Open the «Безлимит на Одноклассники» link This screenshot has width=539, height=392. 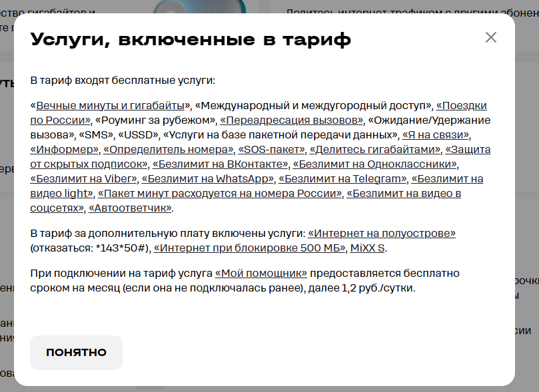[x=375, y=164]
